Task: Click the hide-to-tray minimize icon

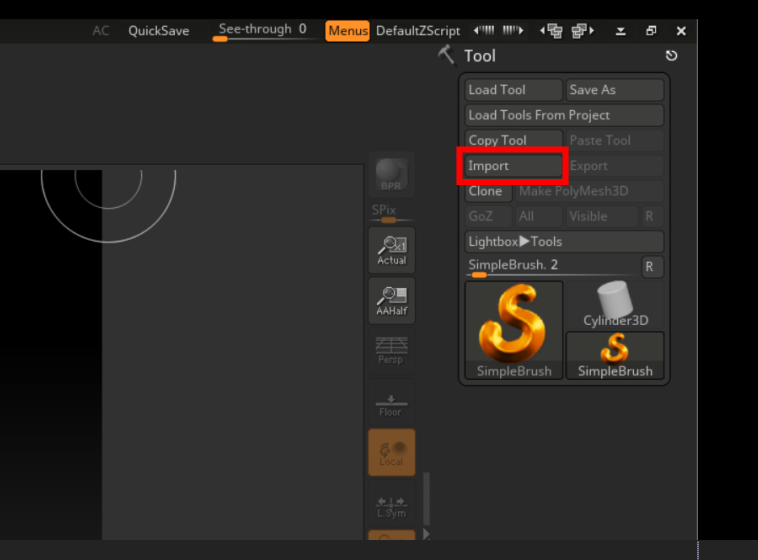Action: tap(621, 31)
